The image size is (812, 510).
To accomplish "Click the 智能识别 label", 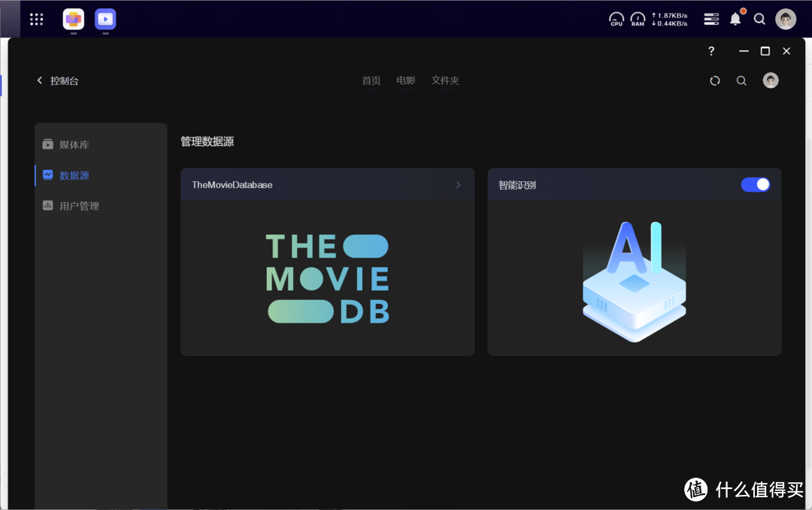I will [x=517, y=185].
